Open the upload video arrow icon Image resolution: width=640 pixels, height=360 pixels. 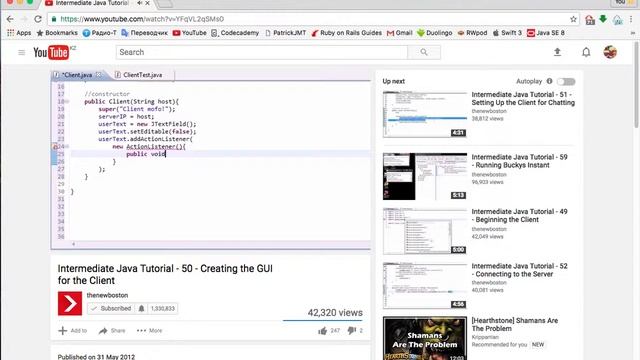pyautogui.click(x=557, y=52)
